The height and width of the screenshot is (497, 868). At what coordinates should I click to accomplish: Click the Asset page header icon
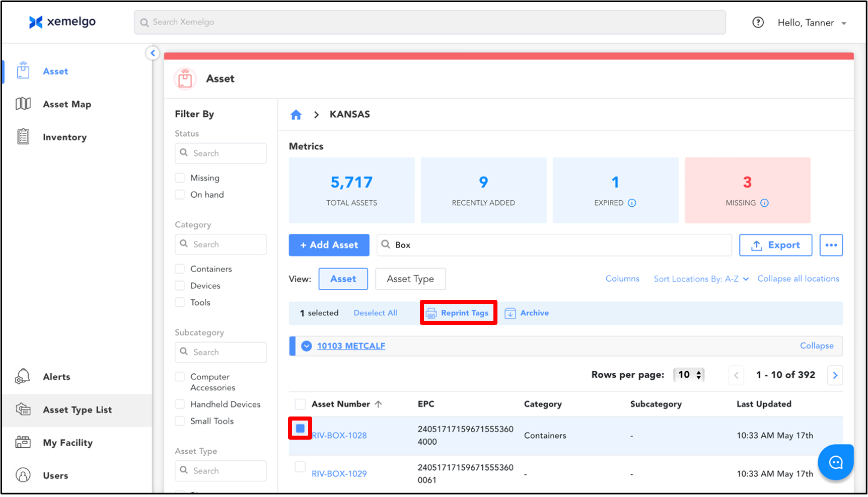coord(185,78)
